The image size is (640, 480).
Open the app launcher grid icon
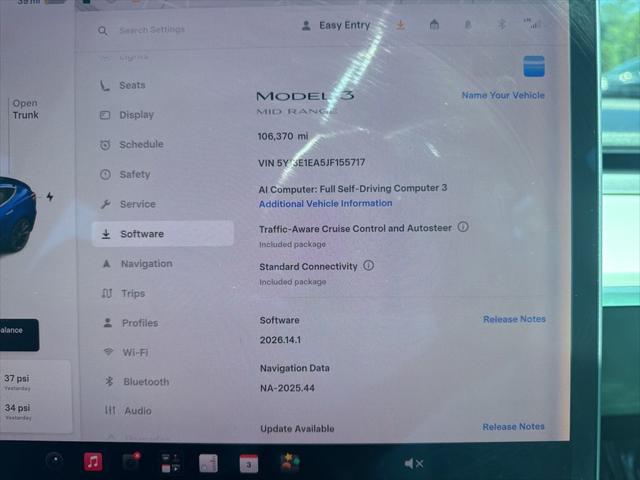pos(170,463)
